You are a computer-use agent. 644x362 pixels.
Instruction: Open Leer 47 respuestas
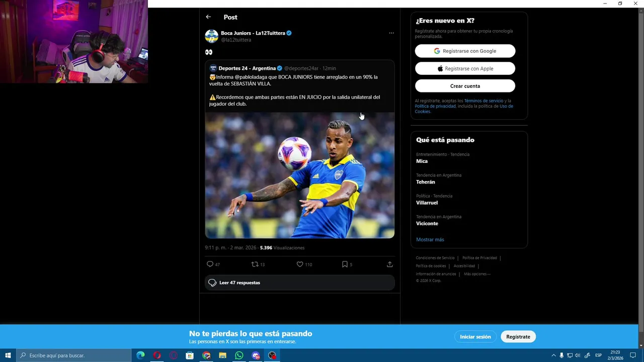coord(300,283)
